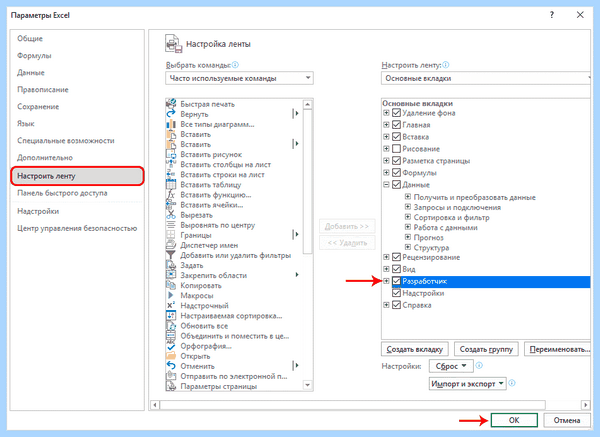Click 'Создать вкладку' button
Image resolution: width=600 pixels, height=437 pixels.
tap(414, 349)
